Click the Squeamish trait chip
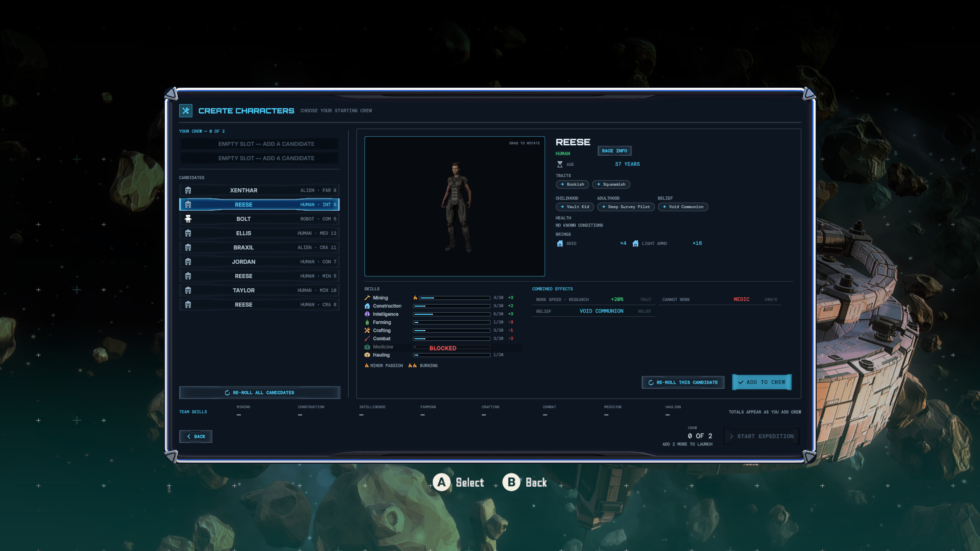 pyautogui.click(x=611, y=184)
